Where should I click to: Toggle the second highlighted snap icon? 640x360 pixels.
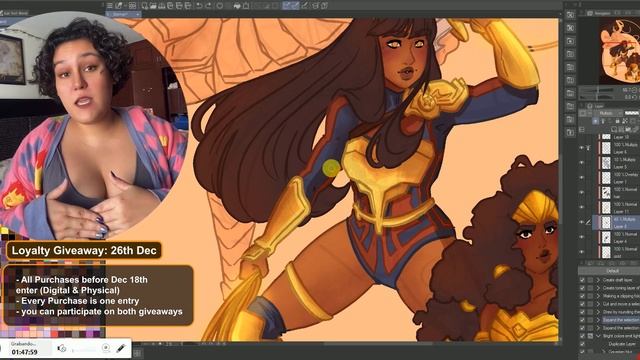[x=295, y=6]
